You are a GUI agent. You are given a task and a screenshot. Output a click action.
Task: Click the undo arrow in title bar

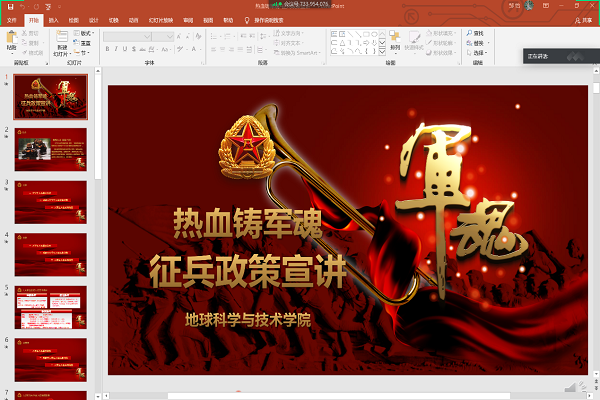(20, 5)
